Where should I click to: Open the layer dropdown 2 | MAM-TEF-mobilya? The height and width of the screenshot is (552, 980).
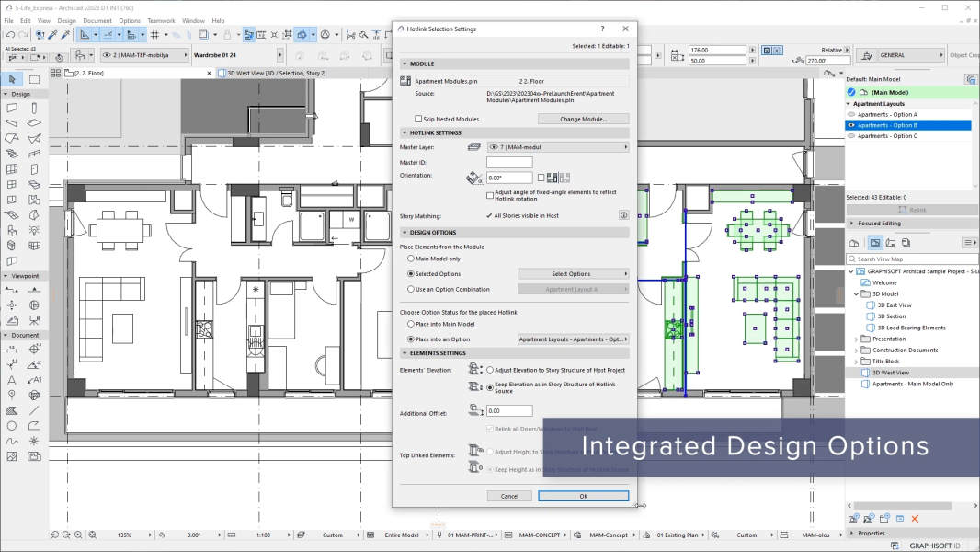coord(144,55)
